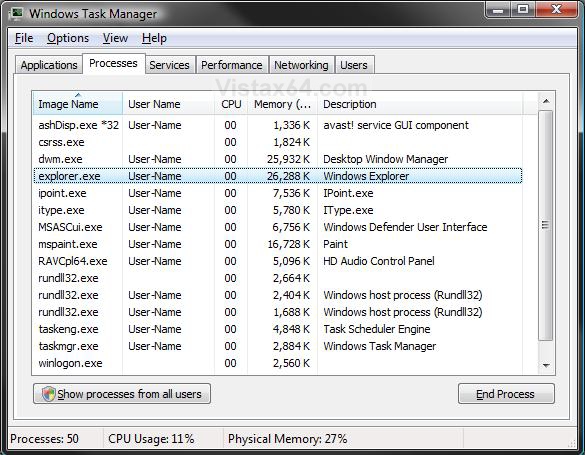This screenshot has height=455, width=585.
Task: Click the 16,728 K memory value
Action: (x=289, y=244)
